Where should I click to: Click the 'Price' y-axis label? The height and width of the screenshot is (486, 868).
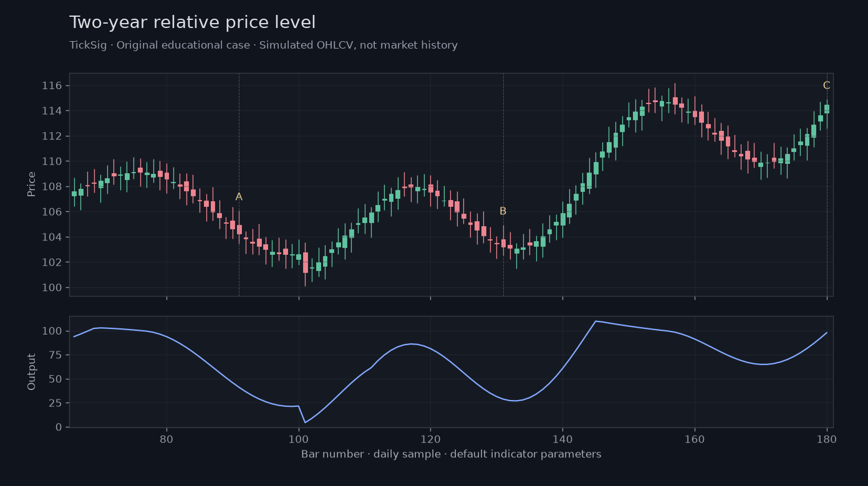32,184
